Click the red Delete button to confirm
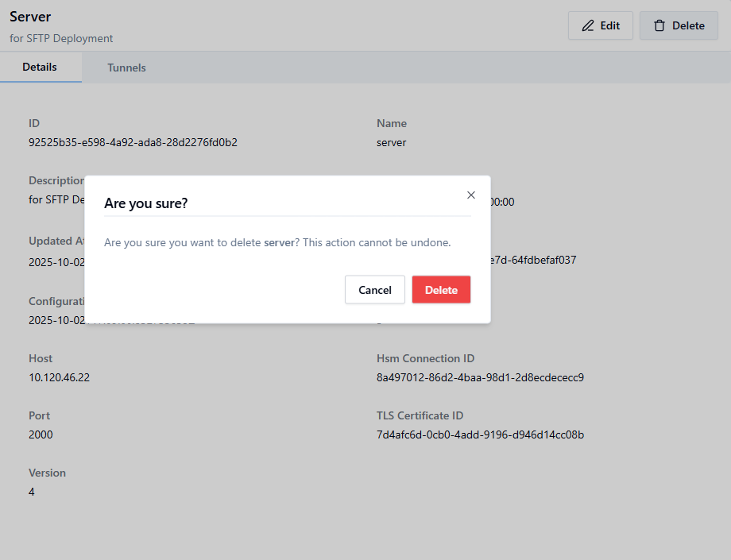Image resolution: width=731 pixels, height=560 pixels. [441, 289]
